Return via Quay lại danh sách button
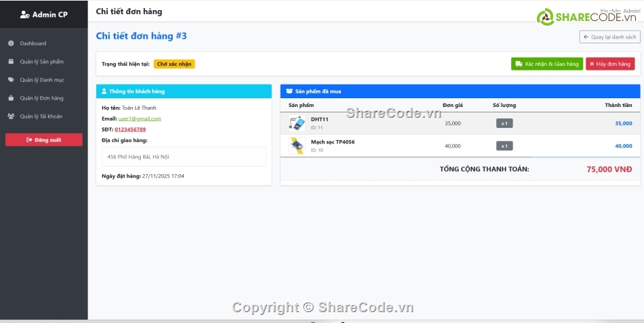644x323 pixels. [609, 37]
